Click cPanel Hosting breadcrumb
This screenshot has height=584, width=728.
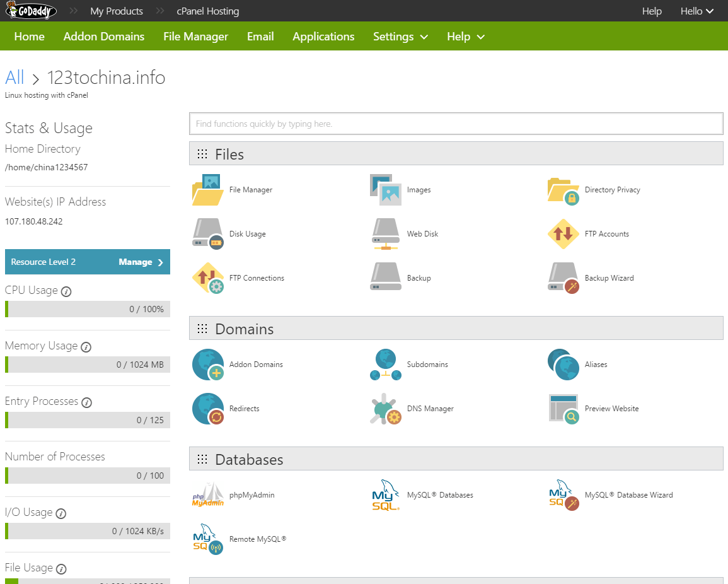(x=208, y=11)
